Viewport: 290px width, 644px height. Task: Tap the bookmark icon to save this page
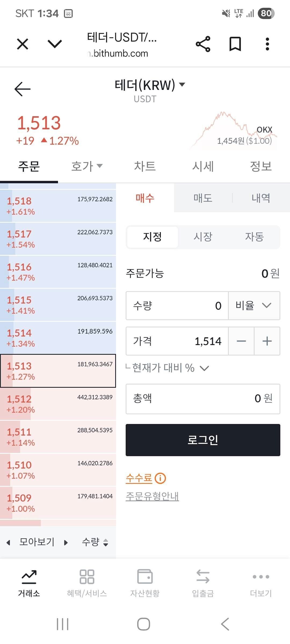pyautogui.click(x=235, y=44)
